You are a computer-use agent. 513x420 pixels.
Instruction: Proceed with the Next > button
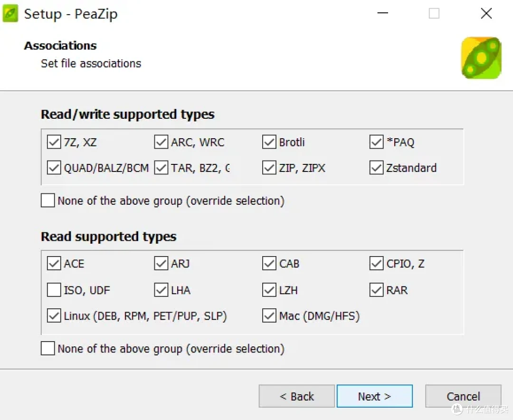(x=375, y=396)
